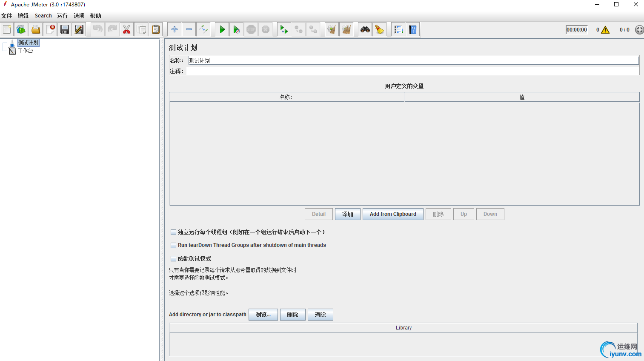Open the 文件 menu
This screenshot has width=644, height=361.
click(x=7, y=16)
